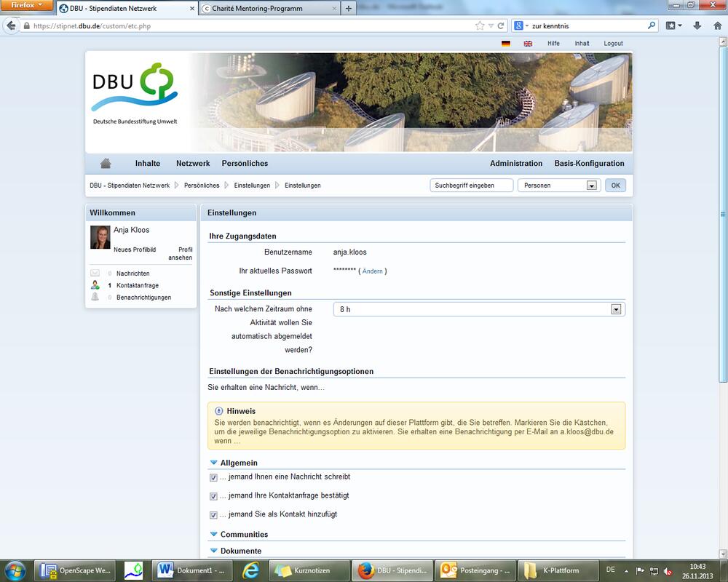Select the British flag for English language
This screenshot has width=728, height=582.
527,43
